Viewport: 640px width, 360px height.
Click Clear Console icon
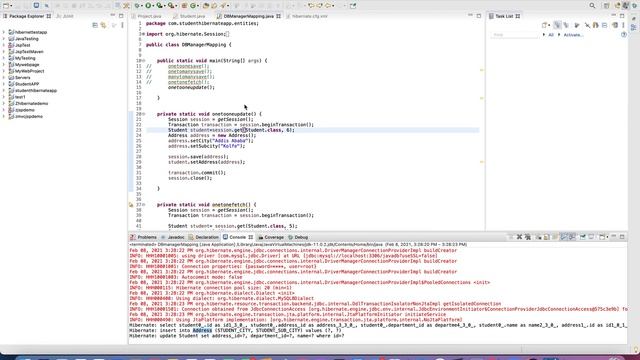[539, 237]
